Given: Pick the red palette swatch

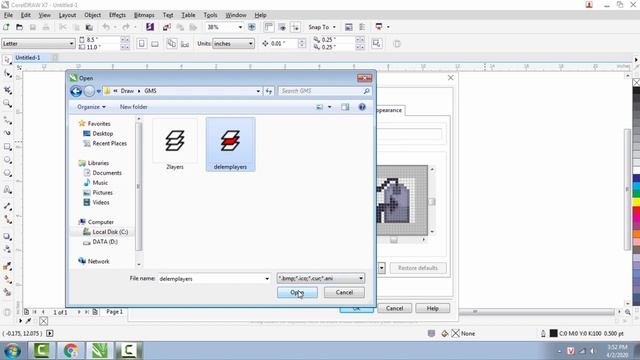Looking at the screenshot, I should tap(636, 211).
